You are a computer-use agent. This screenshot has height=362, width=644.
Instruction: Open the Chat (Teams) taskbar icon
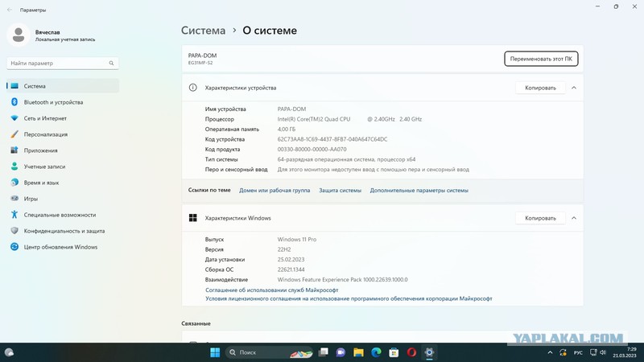[x=341, y=352]
